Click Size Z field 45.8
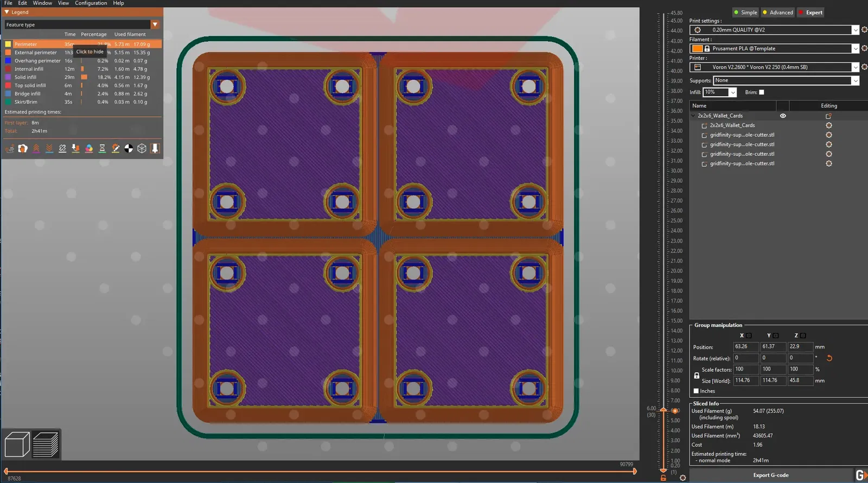The width and height of the screenshot is (868, 483). pos(800,380)
